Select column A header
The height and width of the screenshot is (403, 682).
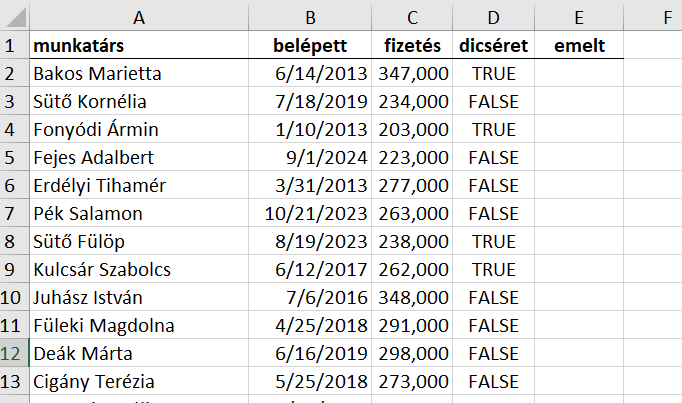(139, 17)
